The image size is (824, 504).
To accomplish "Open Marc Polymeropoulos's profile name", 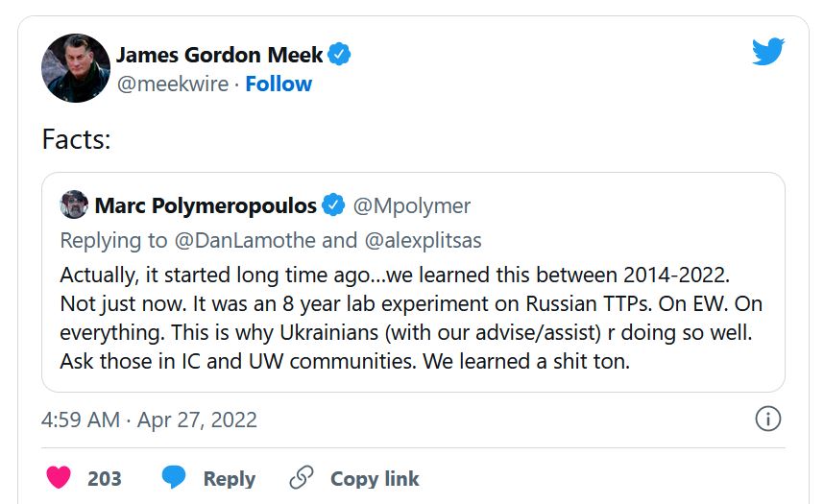I will [206, 205].
